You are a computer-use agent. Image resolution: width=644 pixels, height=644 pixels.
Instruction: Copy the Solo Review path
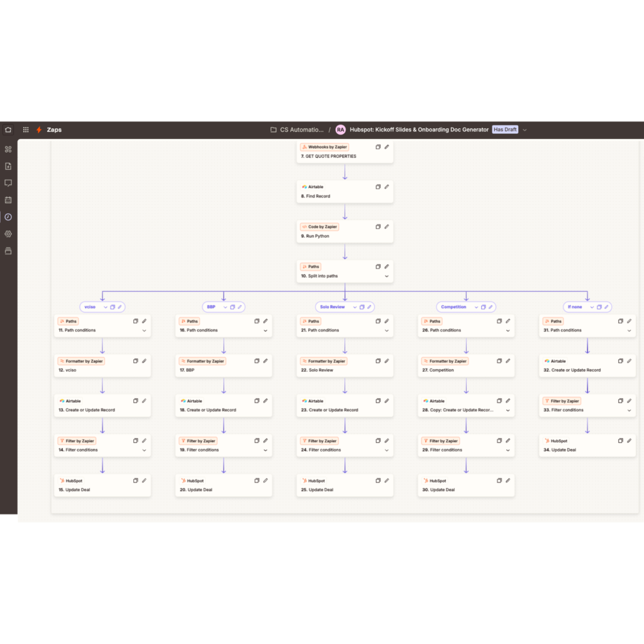(362, 307)
